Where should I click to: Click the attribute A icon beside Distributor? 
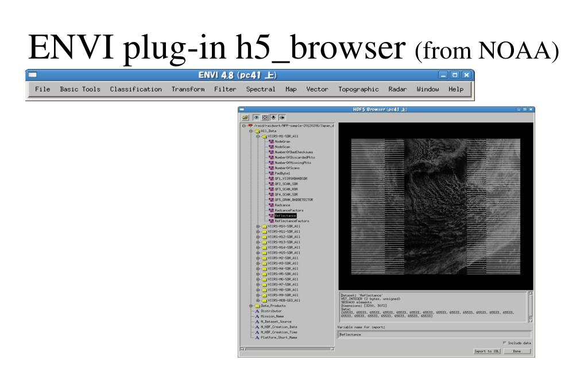(257, 311)
